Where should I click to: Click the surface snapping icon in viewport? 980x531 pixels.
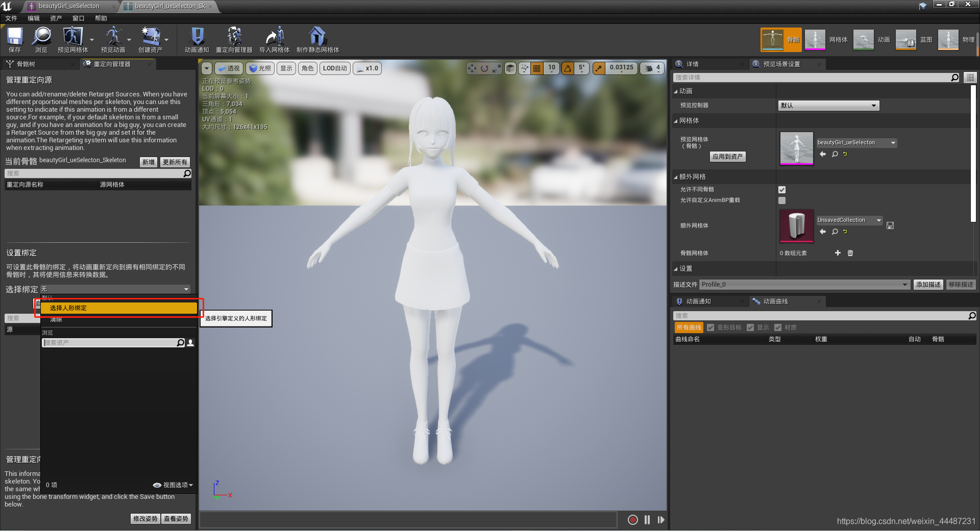point(524,68)
